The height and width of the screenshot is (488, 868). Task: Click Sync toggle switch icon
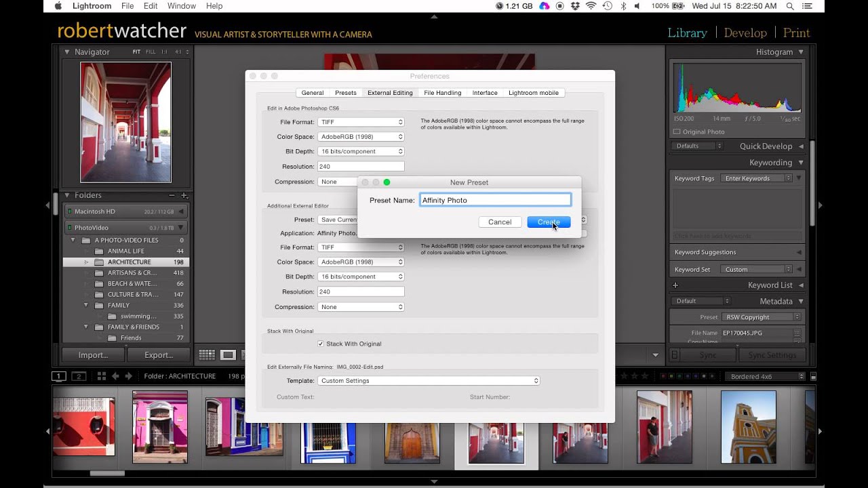675,354
